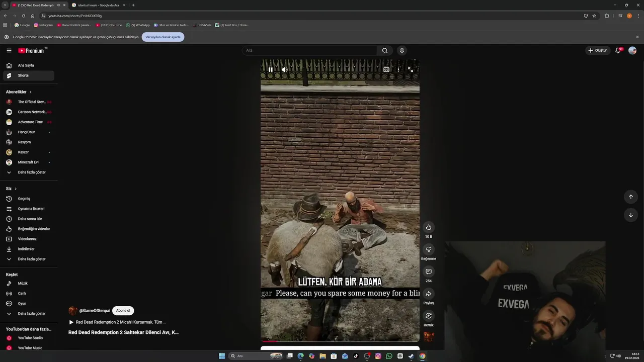Switch to istanbul imsak Google tab
The height and width of the screenshot is (362, 644).
(98, 5)
